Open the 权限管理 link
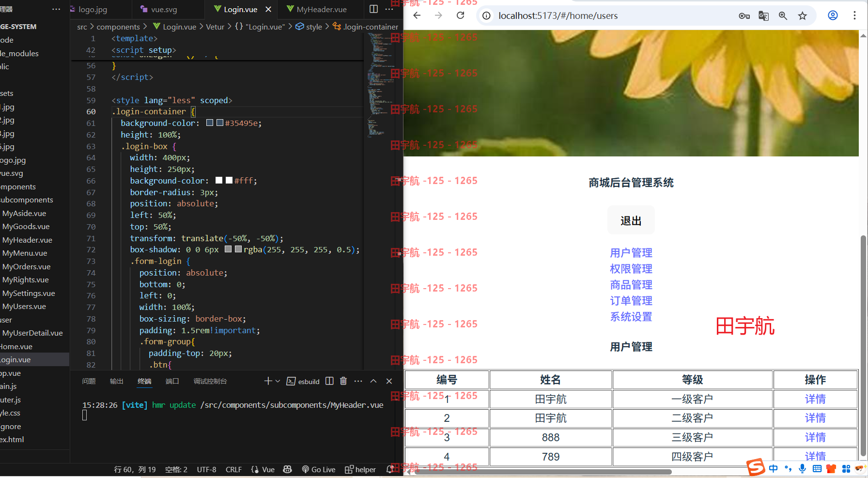868x478 pixels. coord(631,269)
